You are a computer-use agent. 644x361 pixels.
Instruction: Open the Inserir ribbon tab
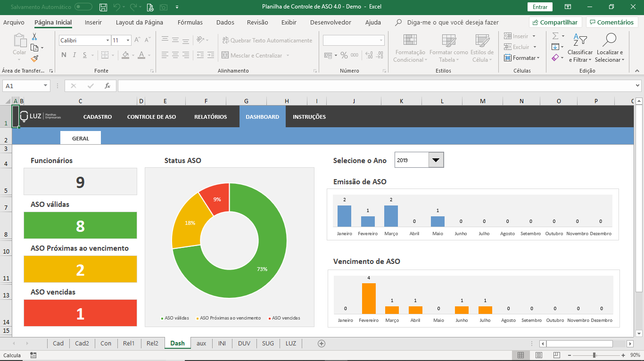[x=93, y=22]
